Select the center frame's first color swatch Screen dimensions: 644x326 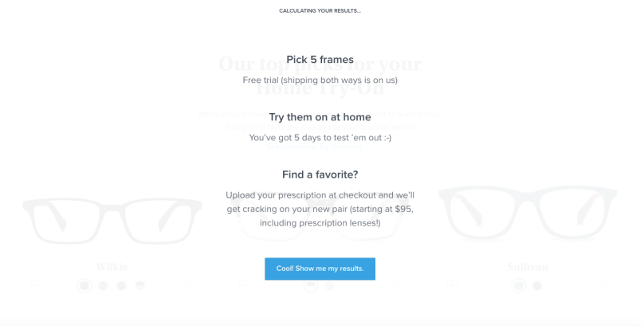(x=311, y=285)
